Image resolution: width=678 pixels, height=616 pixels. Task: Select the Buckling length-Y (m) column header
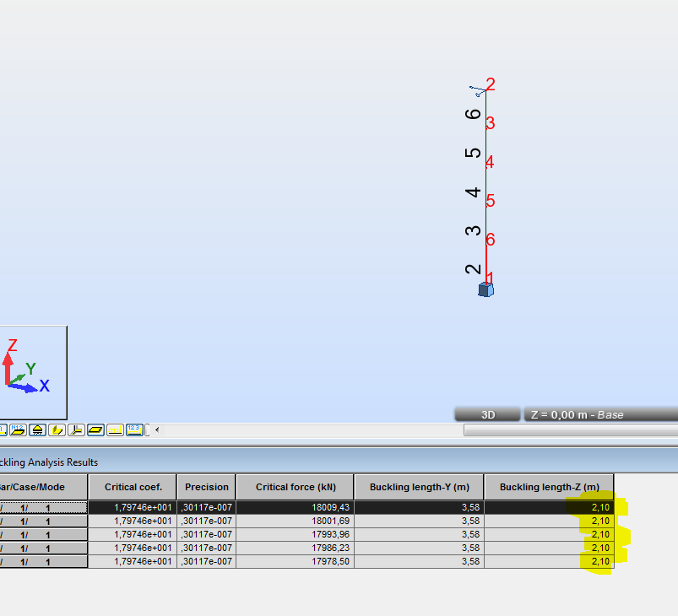(x=419, y=487)
